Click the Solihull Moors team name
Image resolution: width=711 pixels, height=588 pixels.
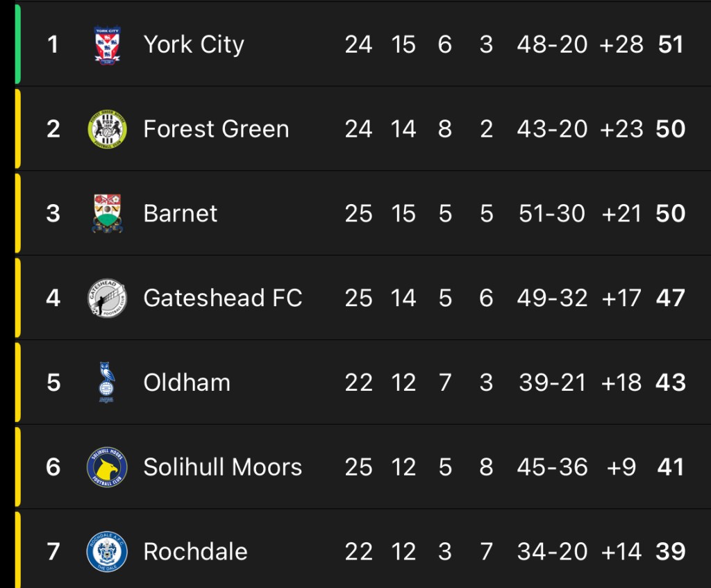tap(223, 467)
